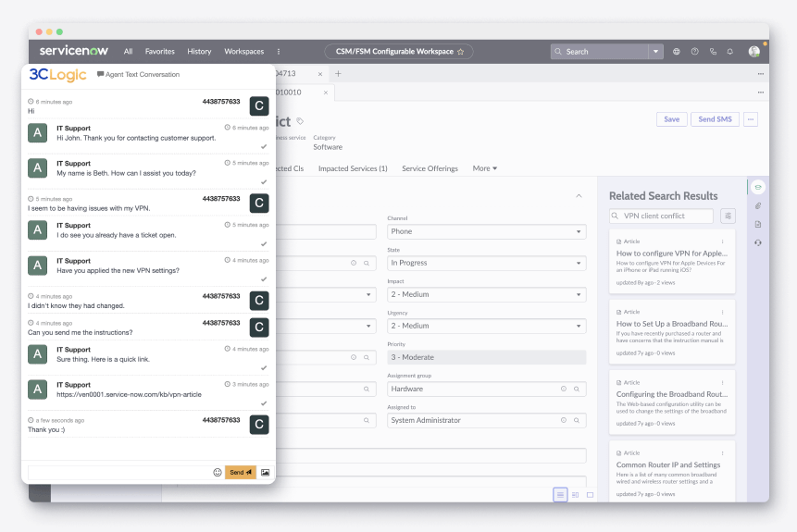This screenshot has height=532, width=797.
Task: Open related search filter settings icon
Action: pos(728,216)
